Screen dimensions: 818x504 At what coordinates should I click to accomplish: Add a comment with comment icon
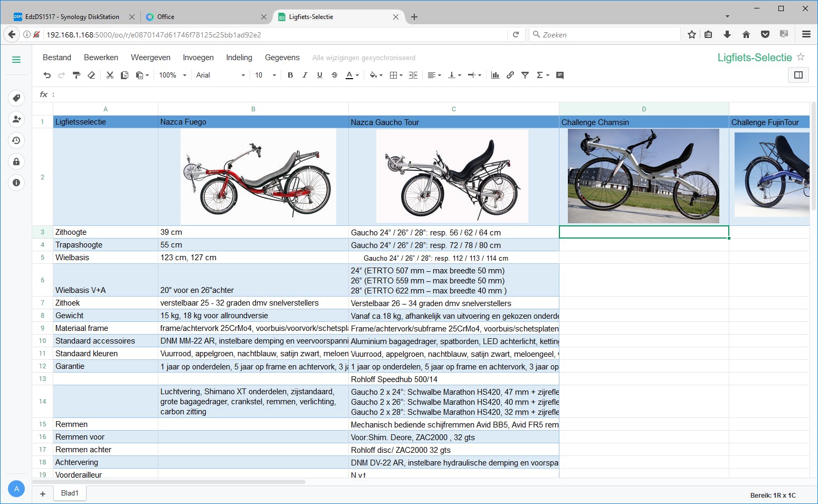[x=560, y=75]
